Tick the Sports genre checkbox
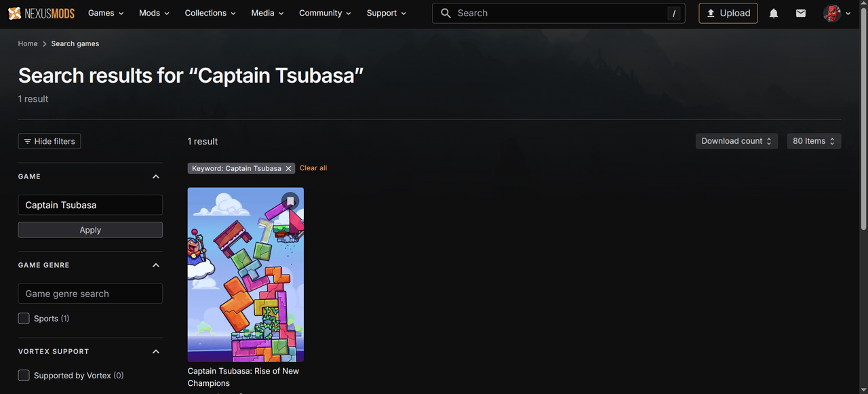This screenshot has width=868, height=394. (24, 318)
